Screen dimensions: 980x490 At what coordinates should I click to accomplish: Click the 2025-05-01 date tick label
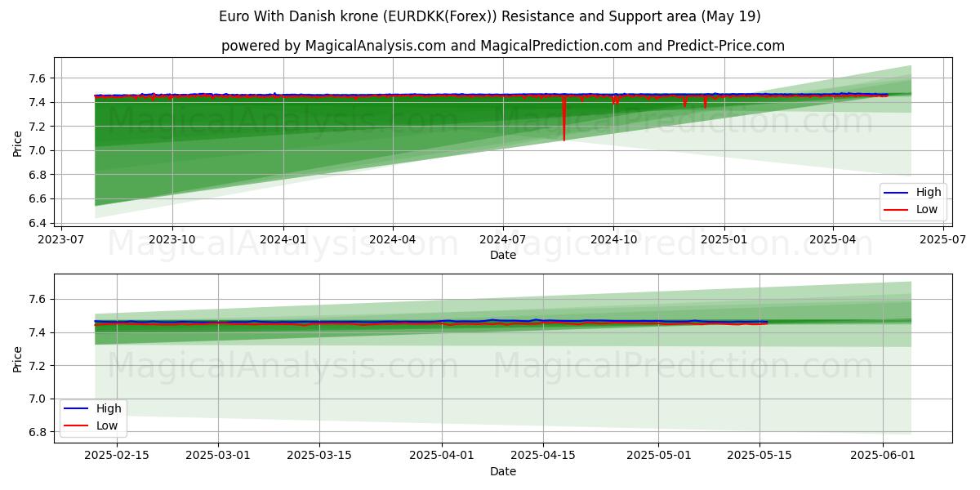tap(658, 456)
